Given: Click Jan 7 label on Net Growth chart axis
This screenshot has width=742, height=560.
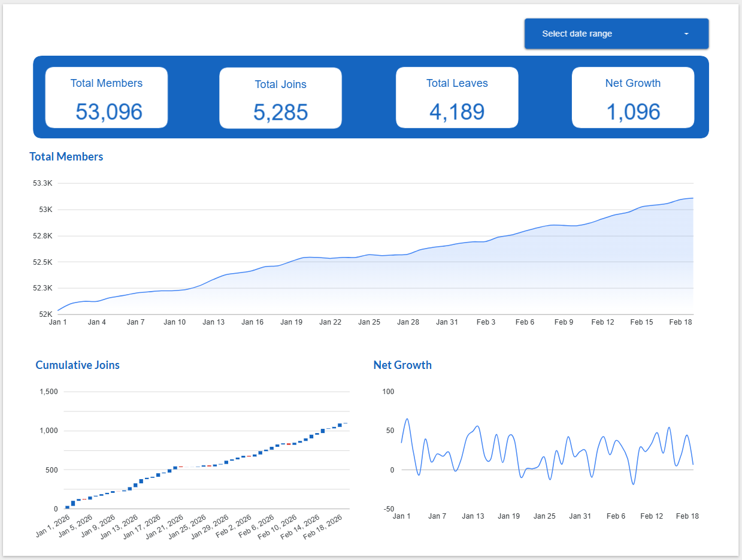Looking at the screenshot, I should coord(437,516).
